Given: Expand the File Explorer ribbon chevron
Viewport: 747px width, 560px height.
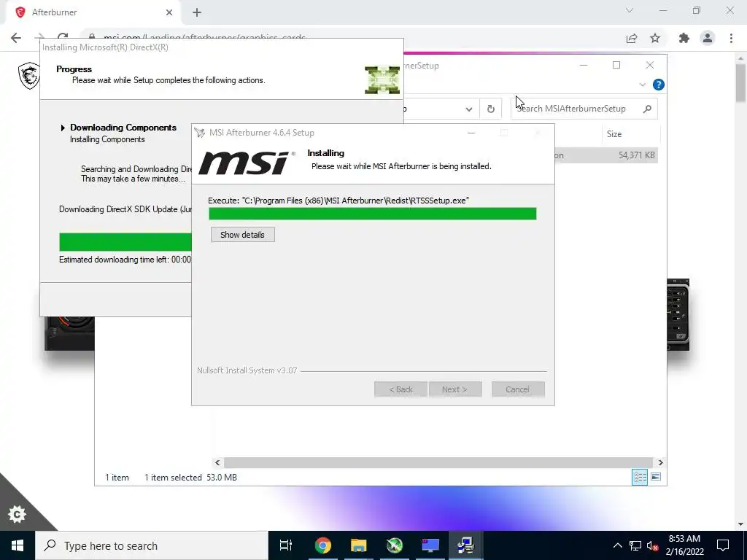Looking at the screenshot, I should (x=642, y=85).
